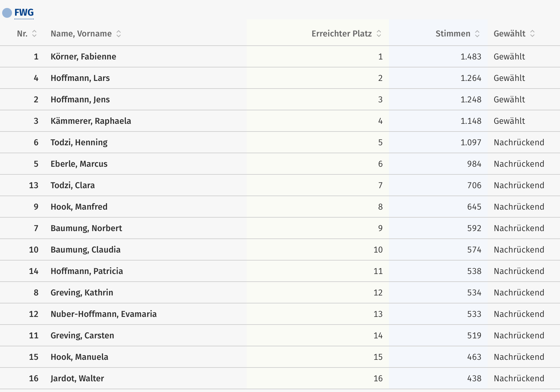
Task: Click the vote count 533
Action: point(474,314)
